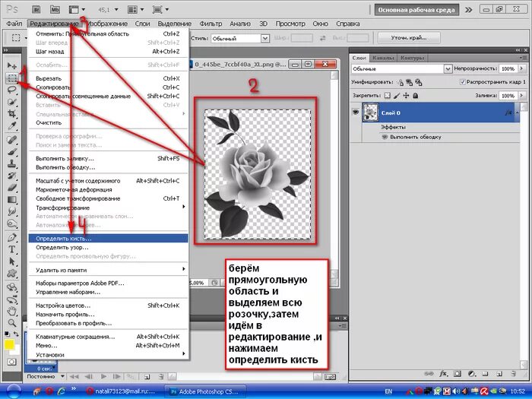
Task: Open blend mode dropdown in Layers panel
Action: pos(448,69)
